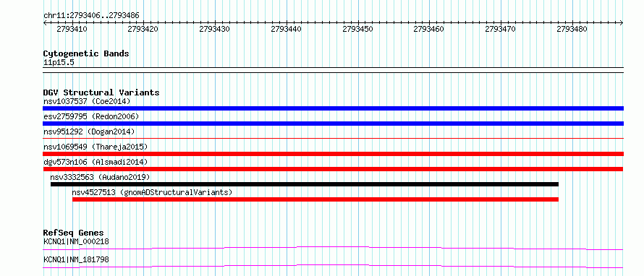Open variant dgv573n106 (Alsmadi2014) label
The image size is (644, 276).
coord(96,162)
